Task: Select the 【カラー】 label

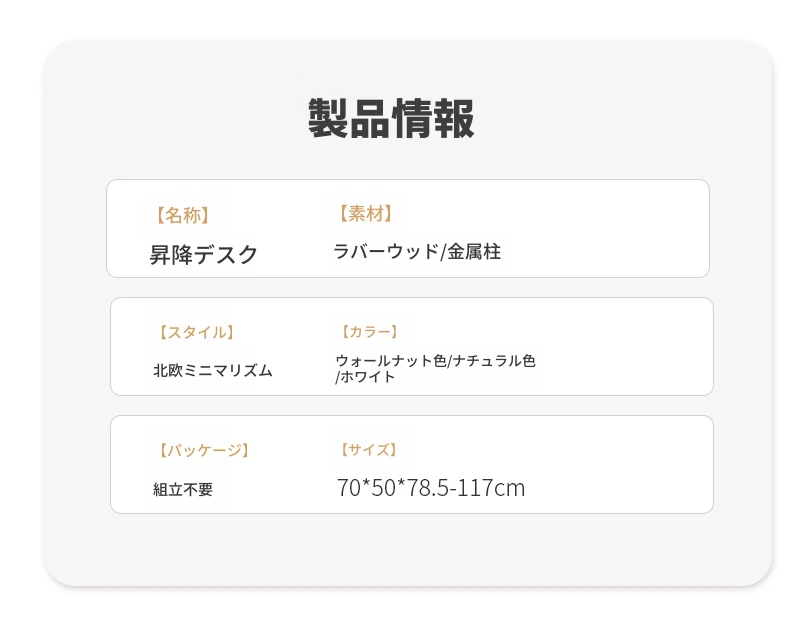Action: 369,332
